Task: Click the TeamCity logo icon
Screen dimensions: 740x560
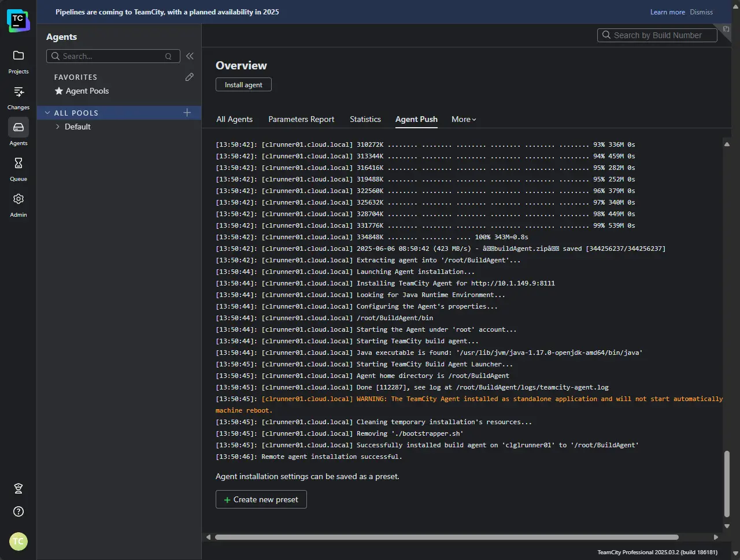Action: tap(18, 21)
